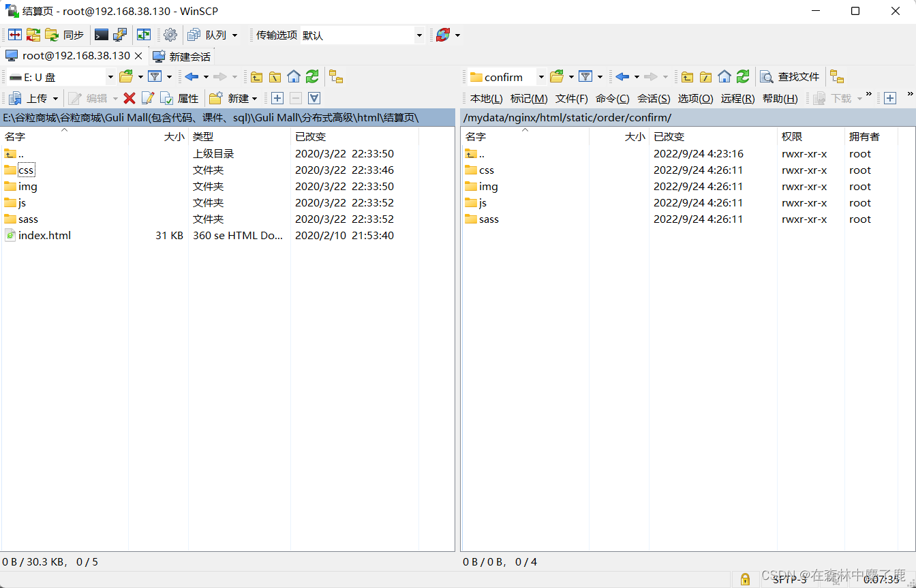916x588 pixels.
Task: Toggle local directory tree icon
Action: [x=336, y=76]
